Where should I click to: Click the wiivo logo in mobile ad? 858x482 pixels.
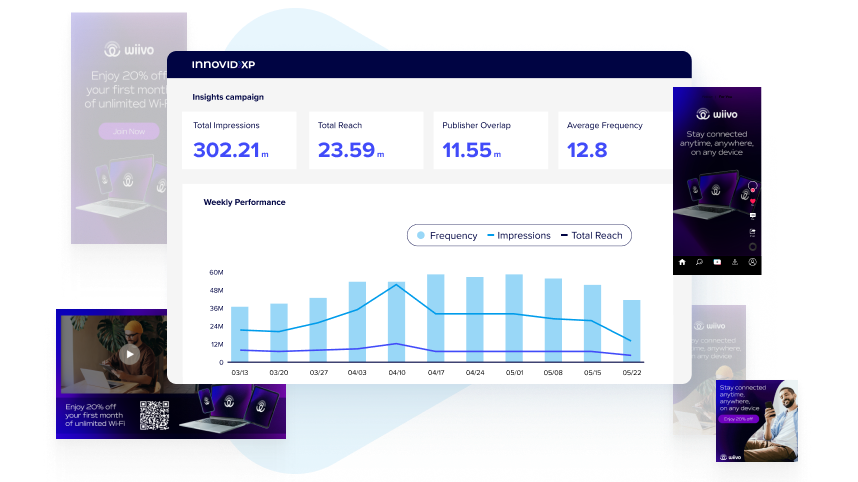point(716,114)
